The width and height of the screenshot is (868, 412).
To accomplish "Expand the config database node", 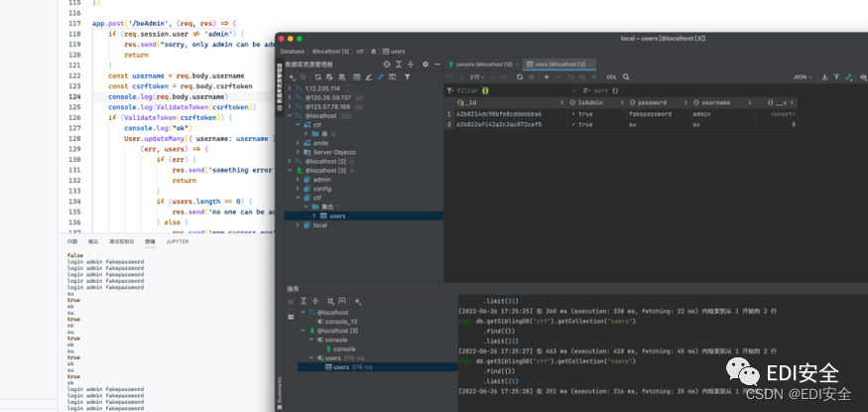I will 298,189.
